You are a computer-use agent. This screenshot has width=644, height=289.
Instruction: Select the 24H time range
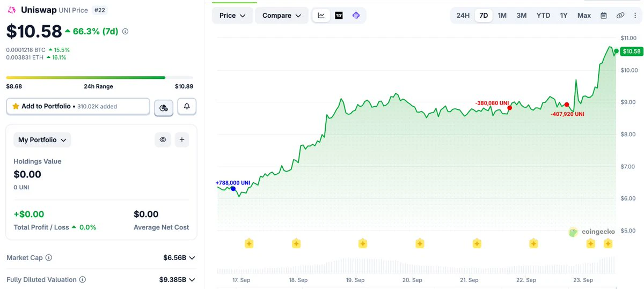click(463, 16)
